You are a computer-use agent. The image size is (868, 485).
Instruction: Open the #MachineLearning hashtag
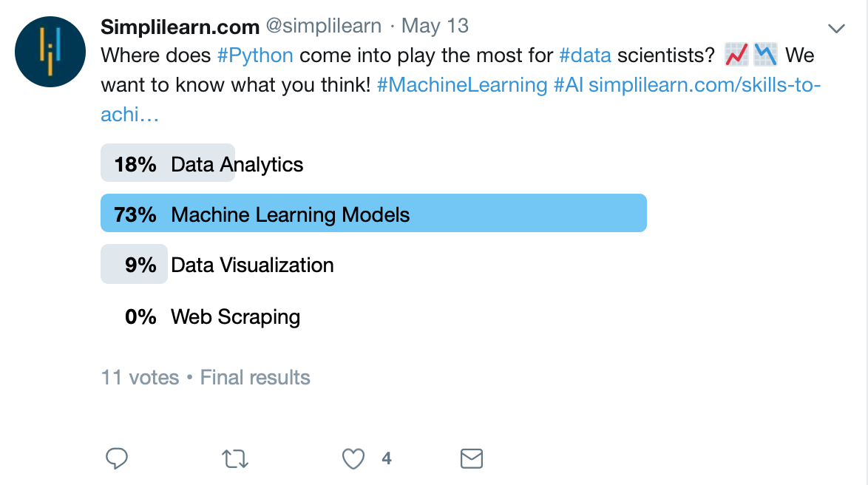pyautogui.click(x=461, y=84)
